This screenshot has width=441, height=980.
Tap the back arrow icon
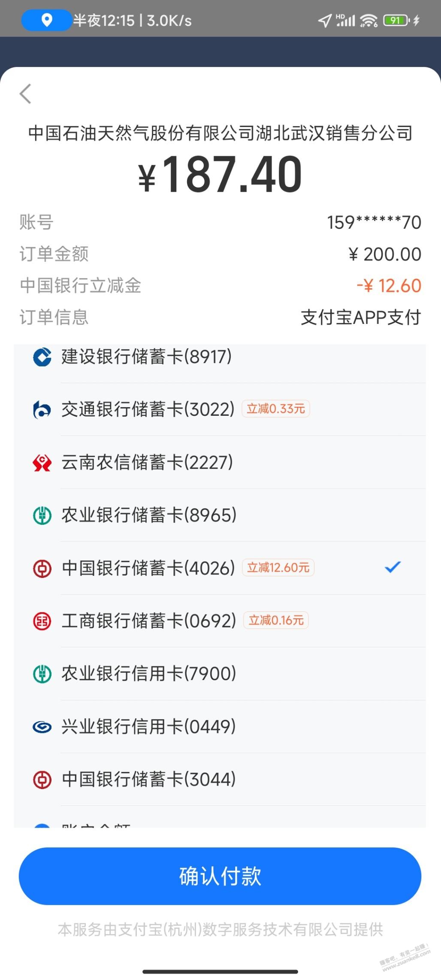[x=26, y=94]
